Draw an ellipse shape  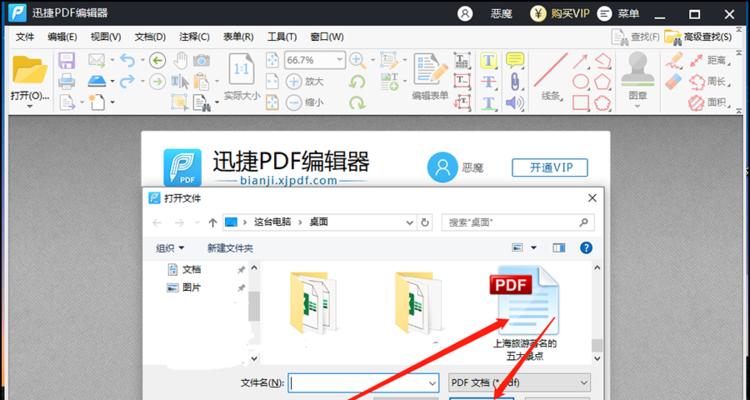pyautogui.click(x=580, y=82)
